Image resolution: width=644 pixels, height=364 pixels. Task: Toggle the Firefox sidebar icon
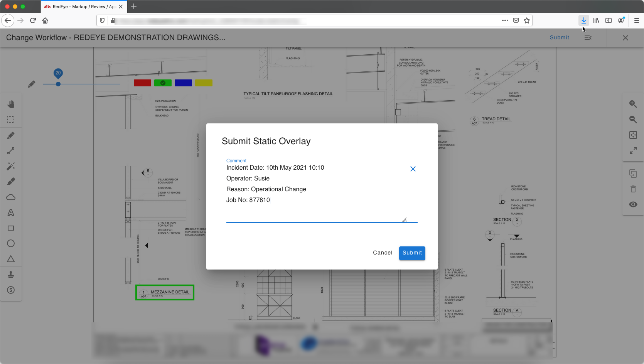pyautogui.click(x=609, y=20)
